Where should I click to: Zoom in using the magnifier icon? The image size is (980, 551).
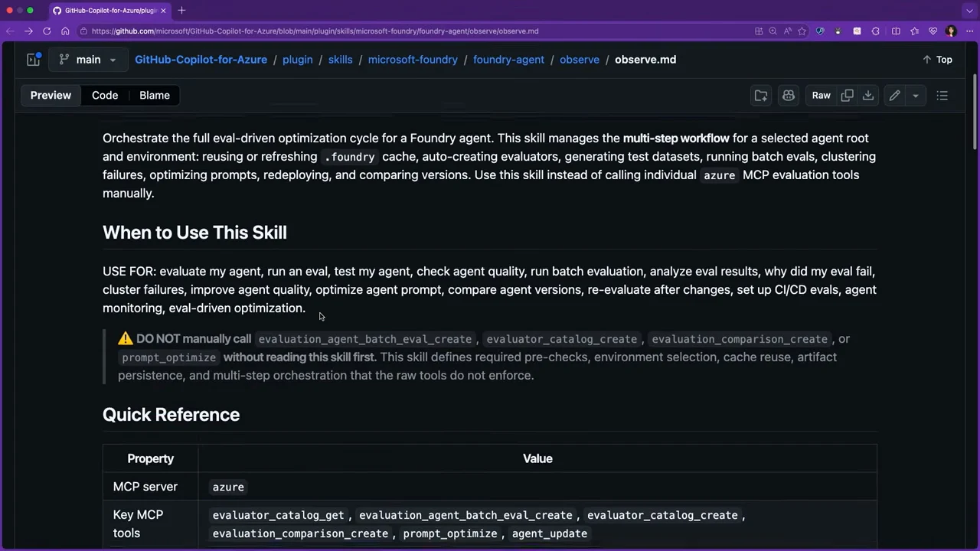tap(773, 31)
